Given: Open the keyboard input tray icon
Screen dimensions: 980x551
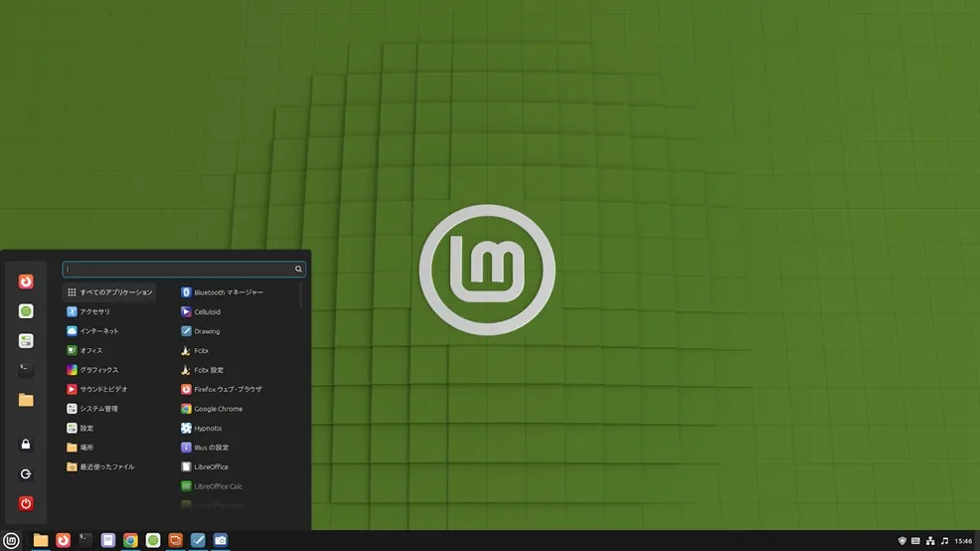Looking at the screenshot, I should click(915, 541).
